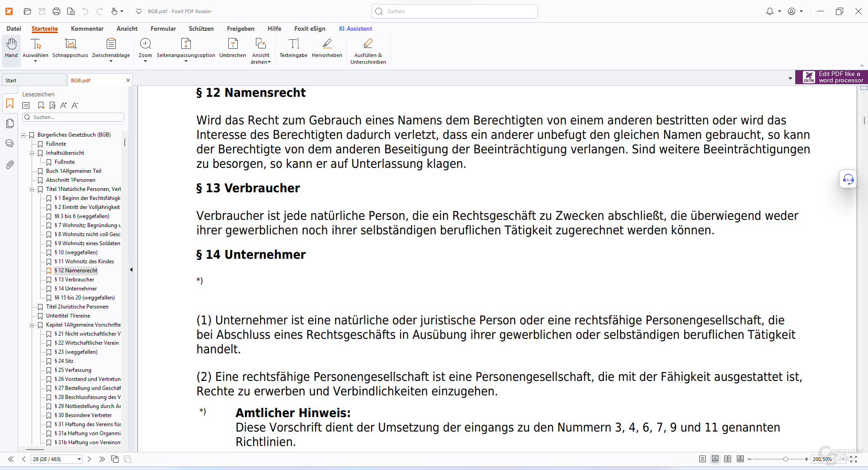Toggle fullscreen reading mode
This screenshot has width=868, height=470.
pos(854,459)
